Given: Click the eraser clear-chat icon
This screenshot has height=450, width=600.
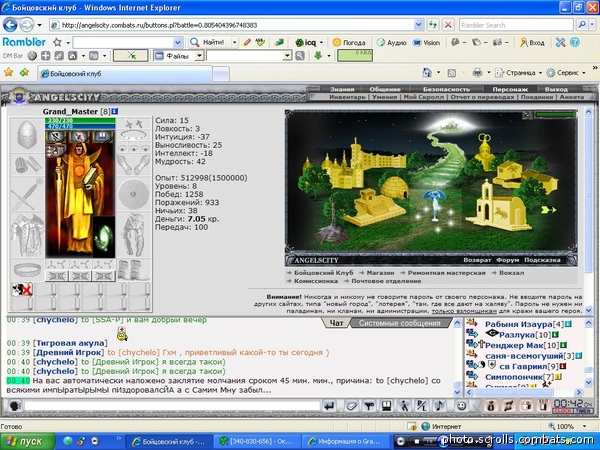Looking at the screenshot, I should [x=351, y=406].
